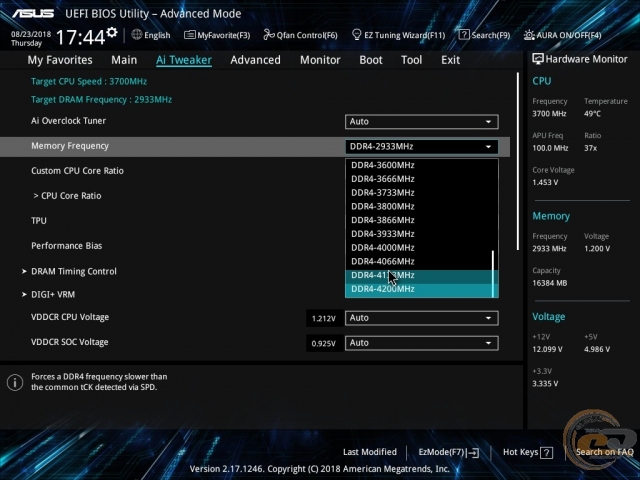Go to the Boot tab
Image resolution: width=640 pixels, height=480 pixels.
[371, 60]
